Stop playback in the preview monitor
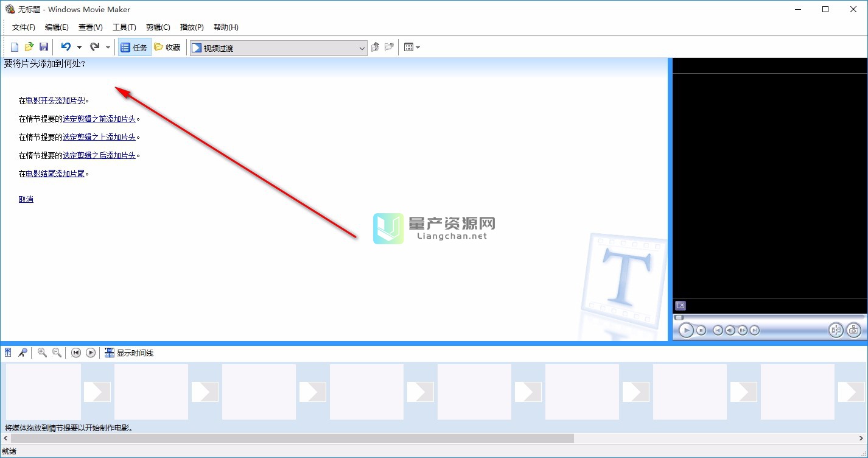Image resolution: width=868 pixels, height=458 pixels. click(701, 330)
